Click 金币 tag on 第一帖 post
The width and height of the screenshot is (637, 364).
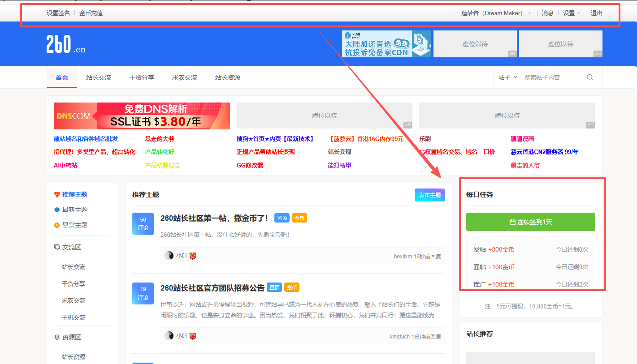coord(299,218)
